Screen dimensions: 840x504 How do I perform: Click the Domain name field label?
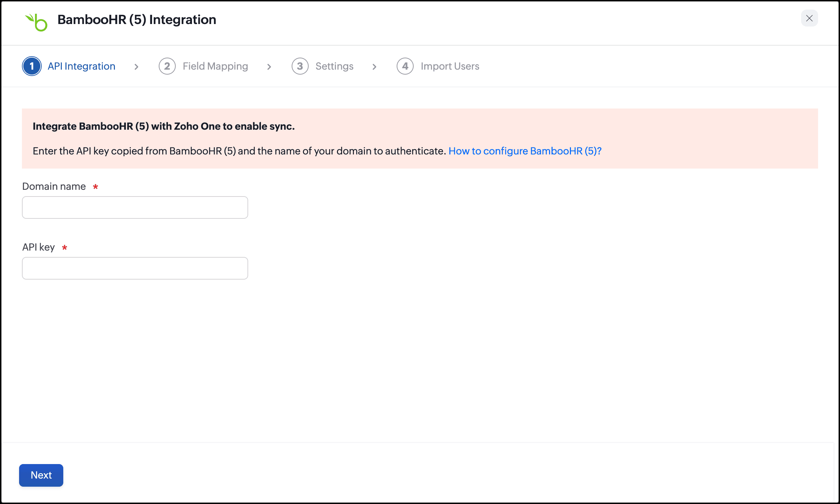(x=54, y=186)
